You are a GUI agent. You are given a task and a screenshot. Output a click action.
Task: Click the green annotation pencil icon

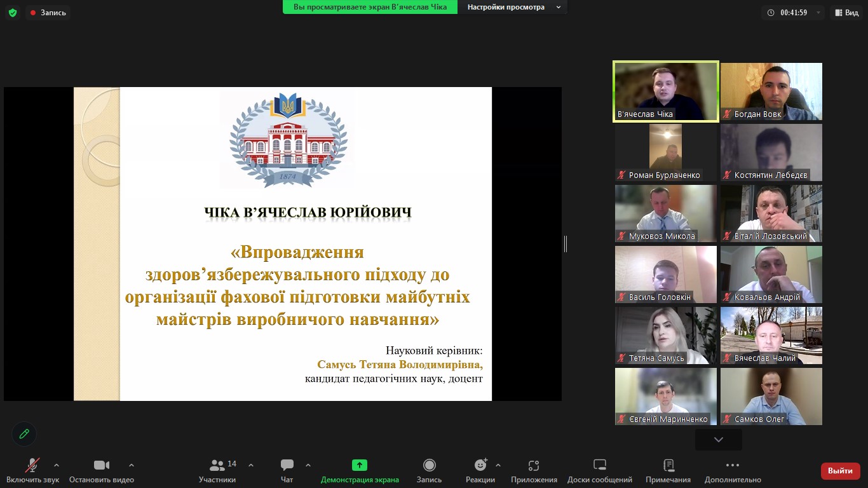(24, 434)
